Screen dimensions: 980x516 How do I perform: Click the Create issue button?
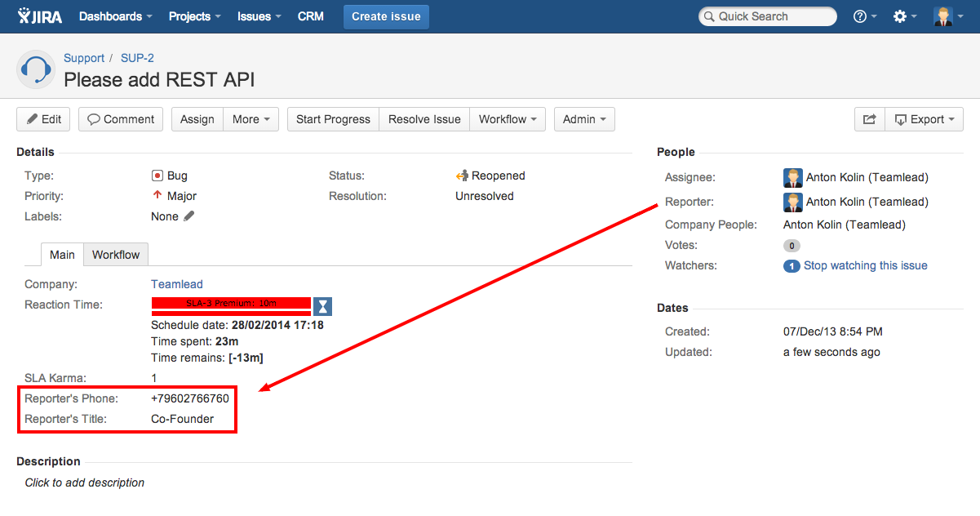386,16
